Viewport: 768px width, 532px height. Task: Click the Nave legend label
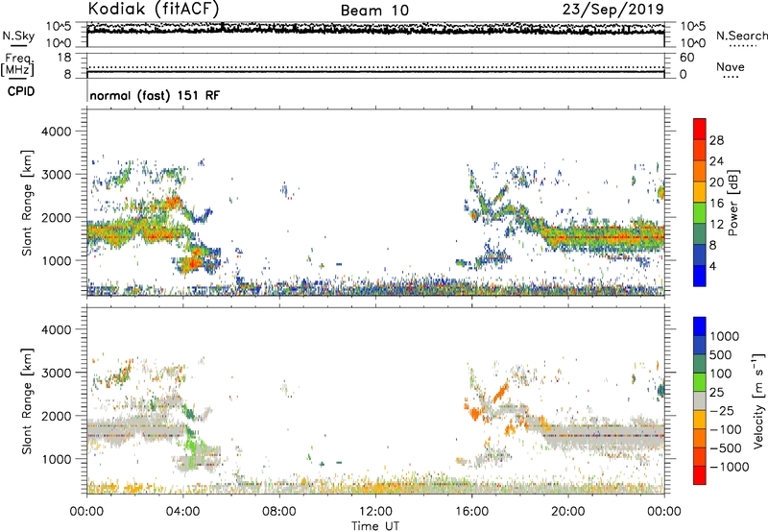[731, 67]
